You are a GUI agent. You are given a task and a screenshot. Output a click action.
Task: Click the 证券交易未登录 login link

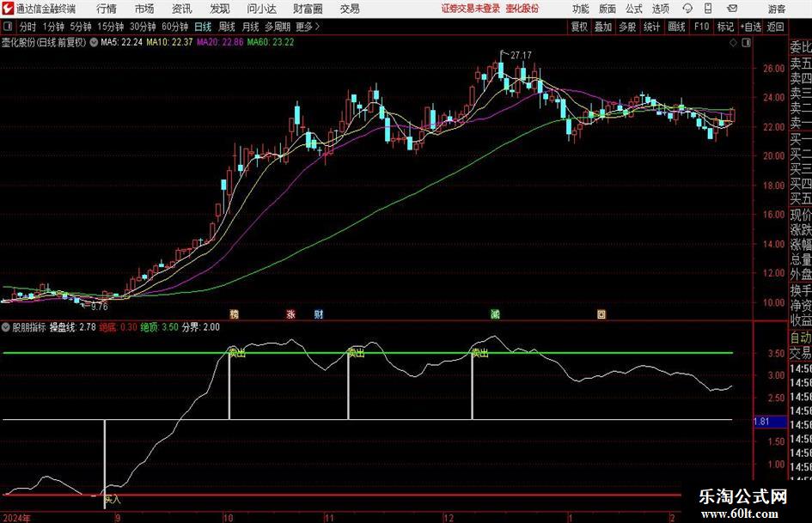tap(471, 9)
